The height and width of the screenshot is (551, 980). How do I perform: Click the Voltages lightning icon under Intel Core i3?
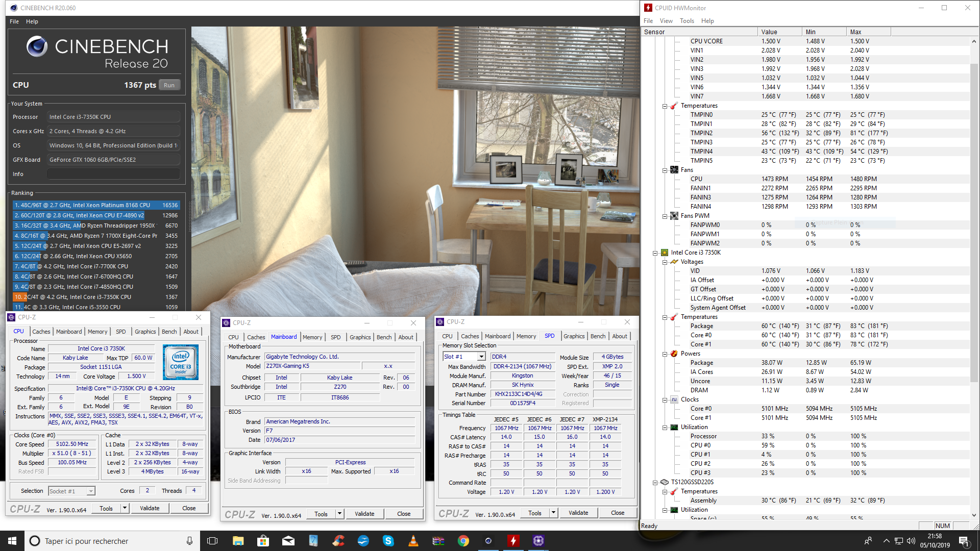coord(674,262)
